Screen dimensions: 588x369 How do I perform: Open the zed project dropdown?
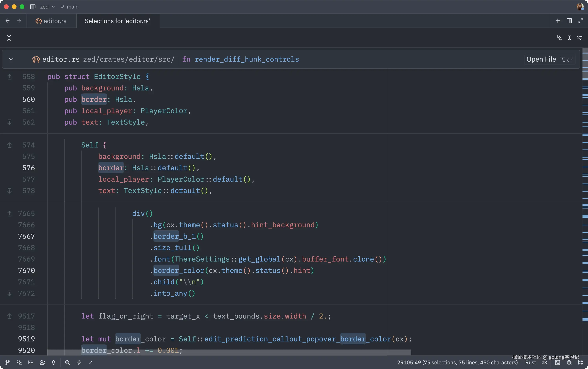(47, 7)
